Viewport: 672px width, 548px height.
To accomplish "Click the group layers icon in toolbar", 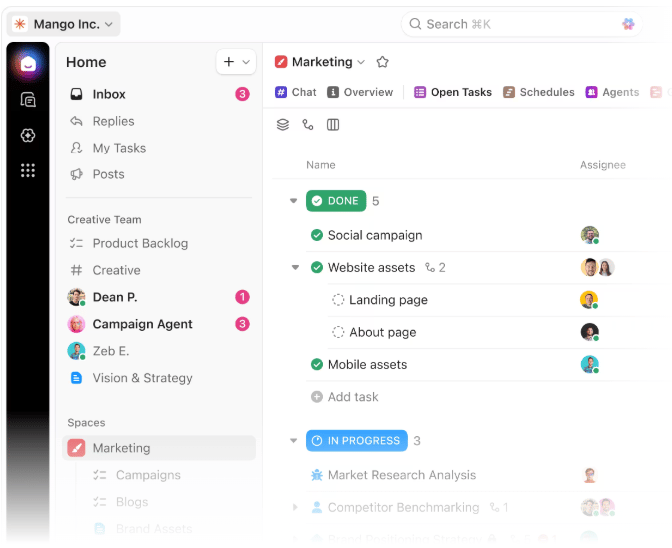I will [x=283, y=125].
